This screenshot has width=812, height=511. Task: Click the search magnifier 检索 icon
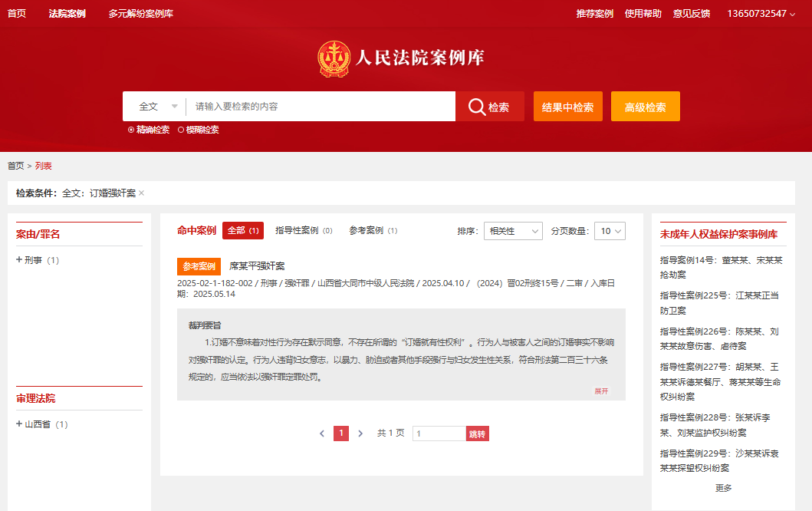pyautogui.click(x=477, y=106)
